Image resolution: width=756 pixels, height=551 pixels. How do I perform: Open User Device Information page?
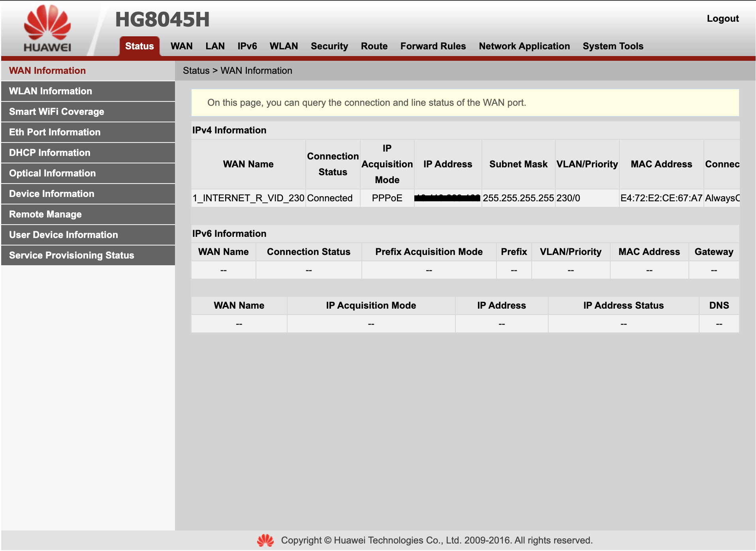point(64,235)
